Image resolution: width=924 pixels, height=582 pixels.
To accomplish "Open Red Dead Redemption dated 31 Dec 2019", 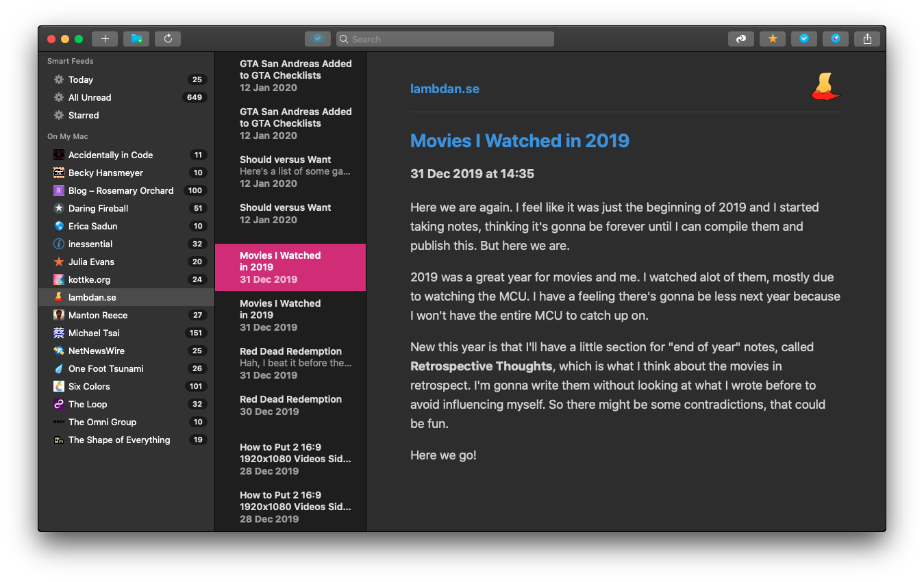I will [x=290, y=363].
